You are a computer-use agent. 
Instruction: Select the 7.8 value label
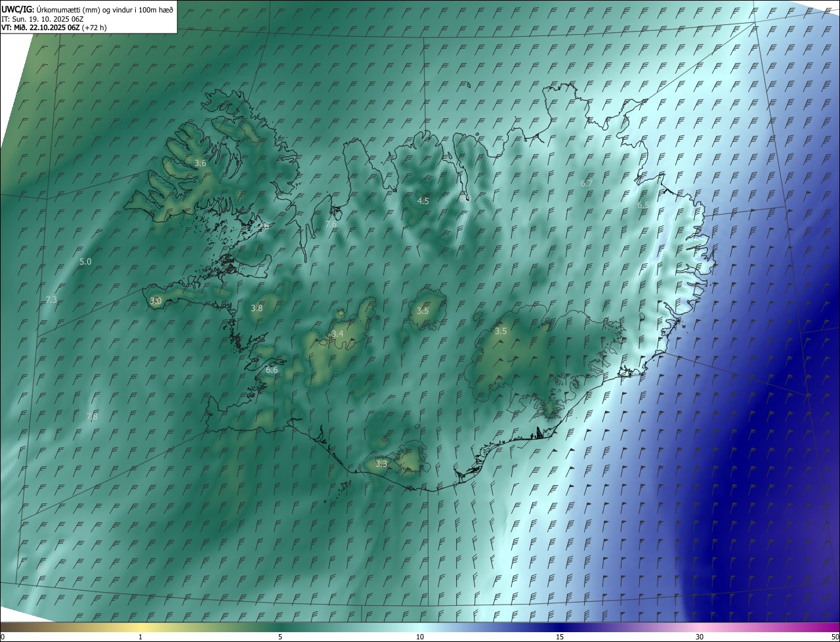[x=92, y=416]
